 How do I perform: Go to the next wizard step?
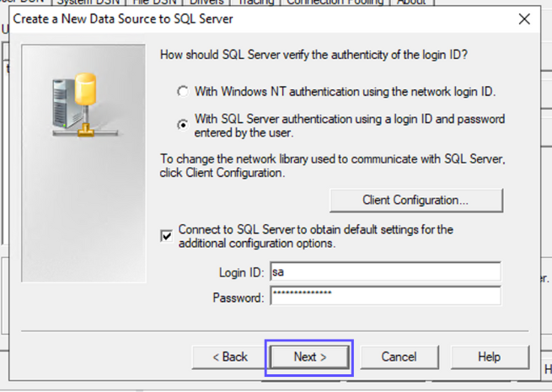point(309,357)
